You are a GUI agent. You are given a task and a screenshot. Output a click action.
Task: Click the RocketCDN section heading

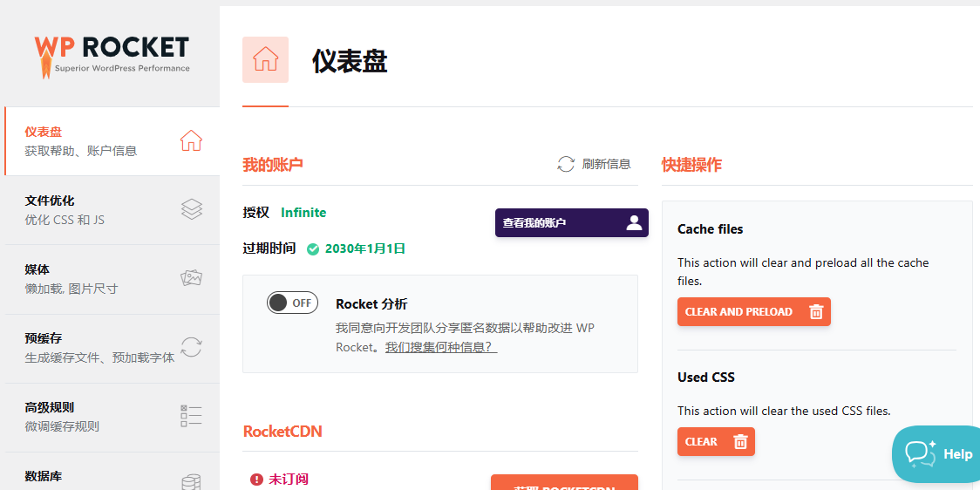[x=282, y=432]
